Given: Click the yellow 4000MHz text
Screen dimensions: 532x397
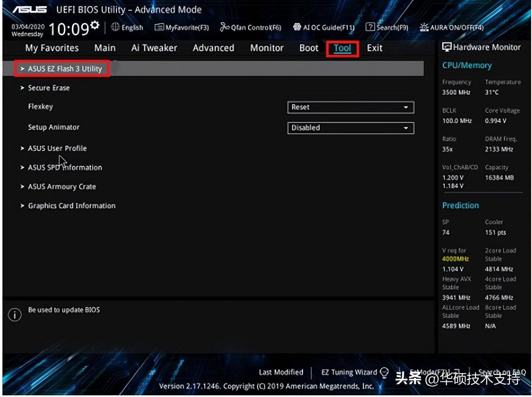Looking at the screenshot, I should tap(455, 259).
